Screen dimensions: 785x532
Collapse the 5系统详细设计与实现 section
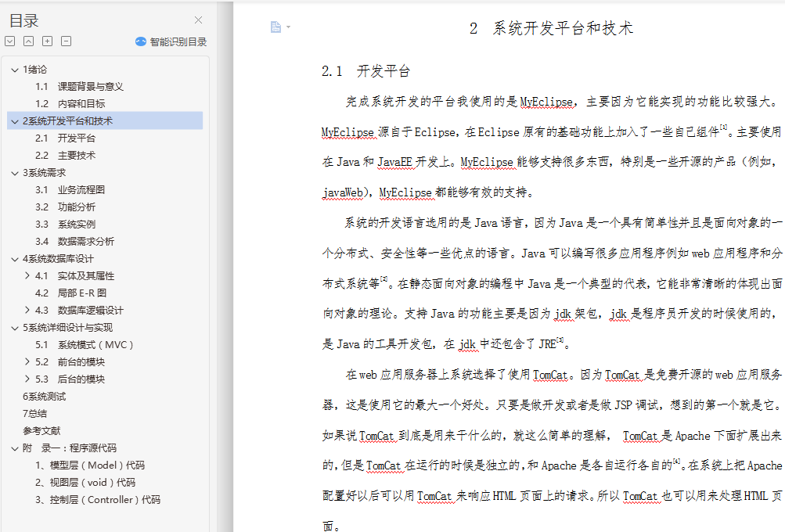15,328
